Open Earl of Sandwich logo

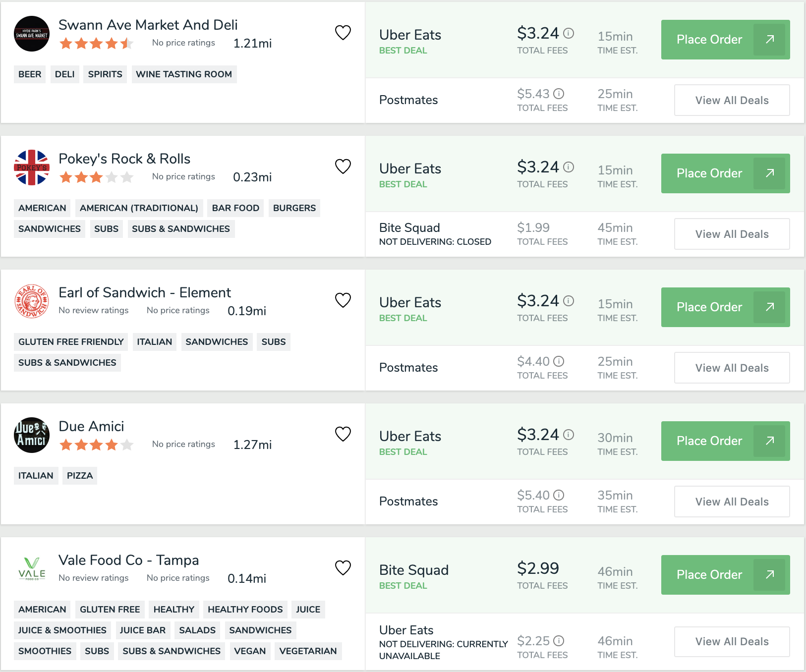(x=32, y=301)
